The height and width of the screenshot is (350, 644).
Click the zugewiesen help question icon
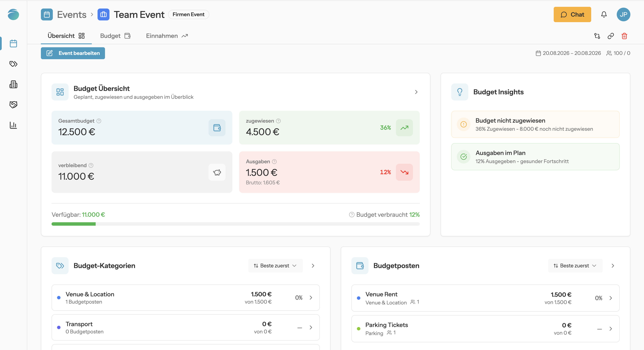click(x=278, y=121)
